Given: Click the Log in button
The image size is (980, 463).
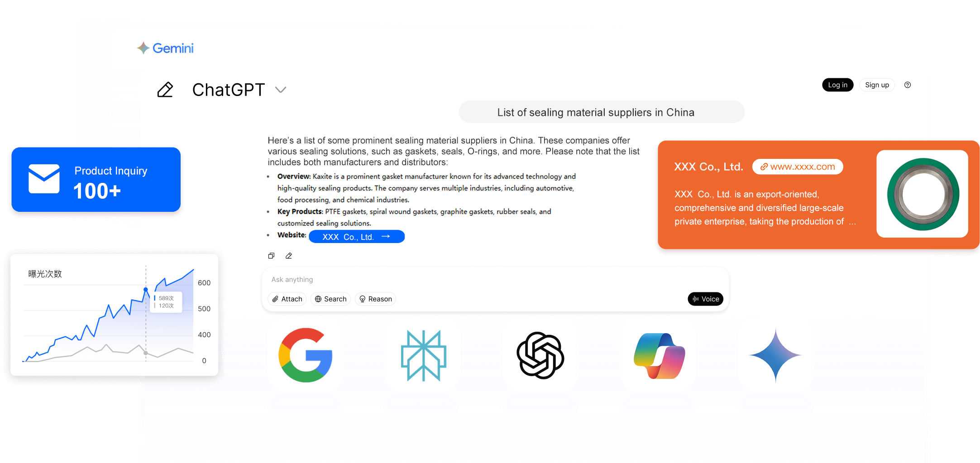Looking at the screenshot, I should pos(837,85).
